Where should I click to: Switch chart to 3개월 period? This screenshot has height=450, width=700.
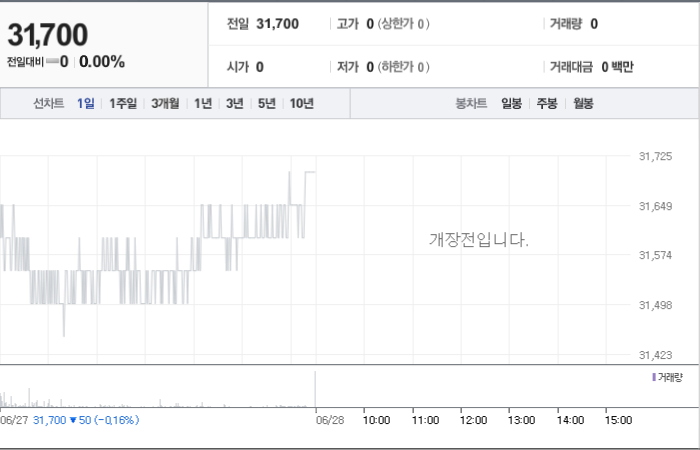coord(165,104)
